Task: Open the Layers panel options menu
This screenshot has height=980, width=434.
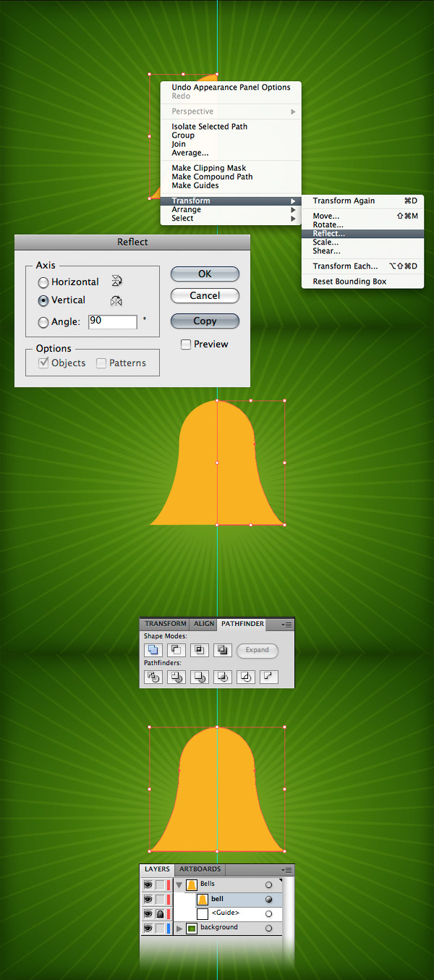Action: (287, 870)
